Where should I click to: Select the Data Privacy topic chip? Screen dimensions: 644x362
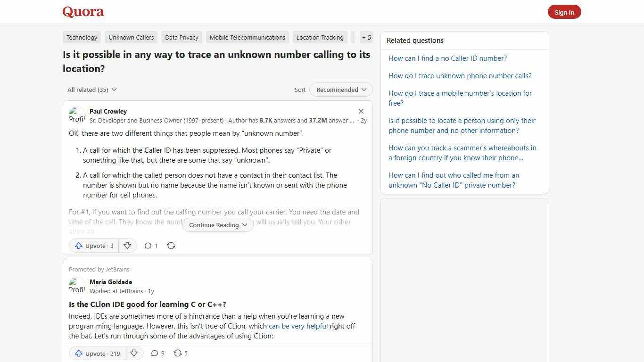pyautogui.click(x=182, y=37)
